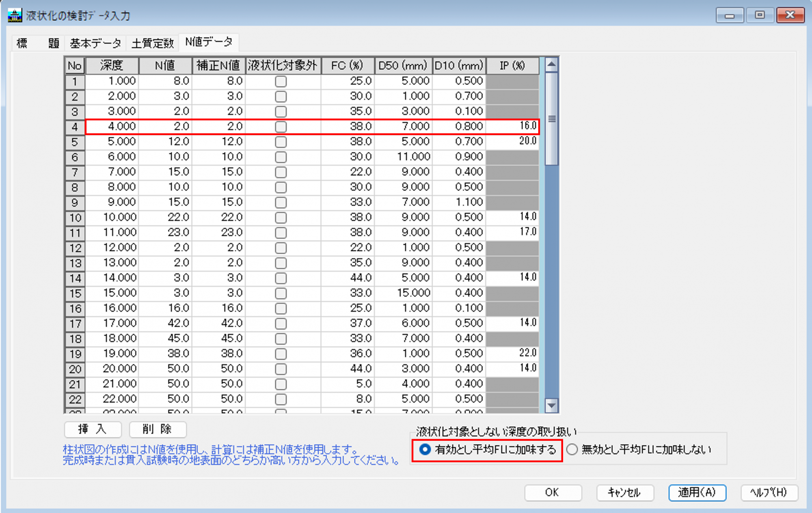Minimize the dialog window
Viewport: 812px width, 513px height.
[730, 15]
